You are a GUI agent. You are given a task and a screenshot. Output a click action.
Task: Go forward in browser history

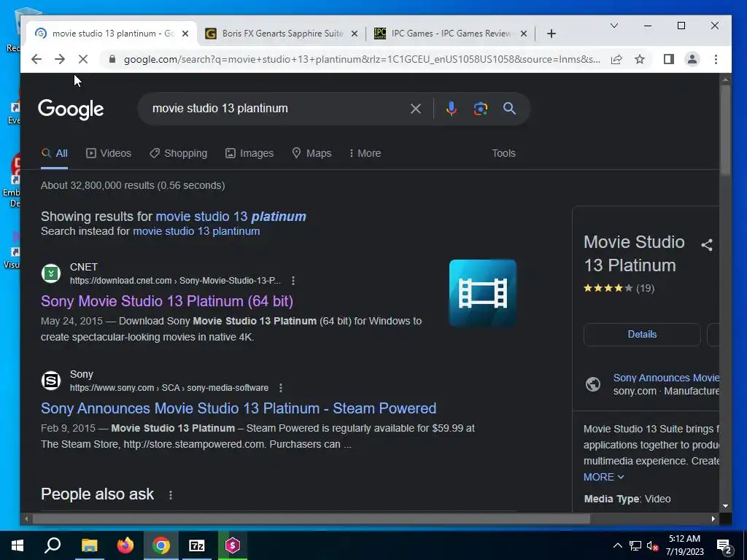click(x=60, y=59)
